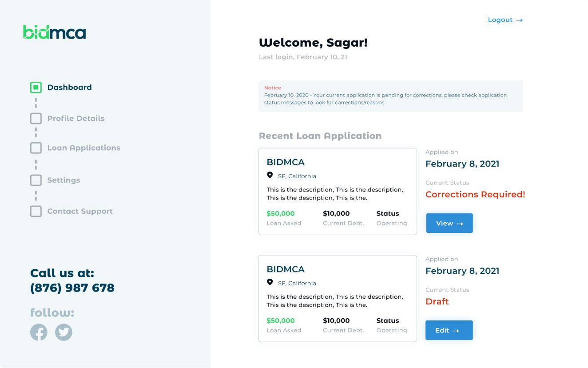The height and width of the screenshot is (368, 588).
Task: Click the bidmca logo
Action: click(x=54, y=32)
